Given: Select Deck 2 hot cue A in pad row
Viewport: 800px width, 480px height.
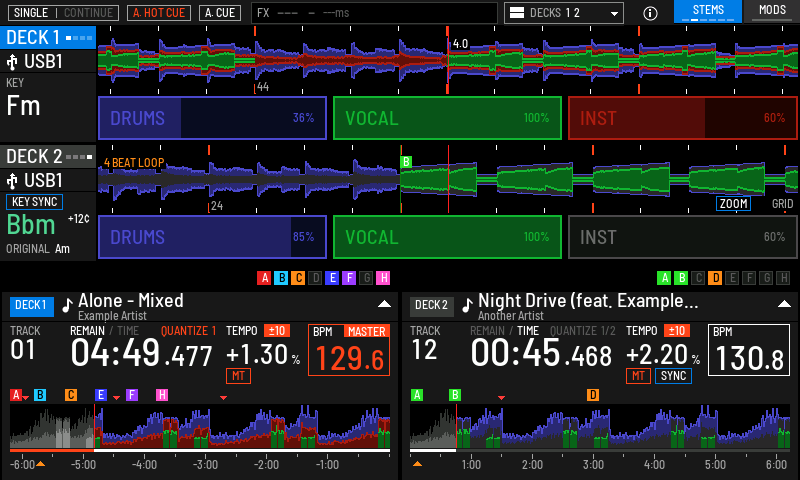Looking at the screenshot, I should coord(664,278).
